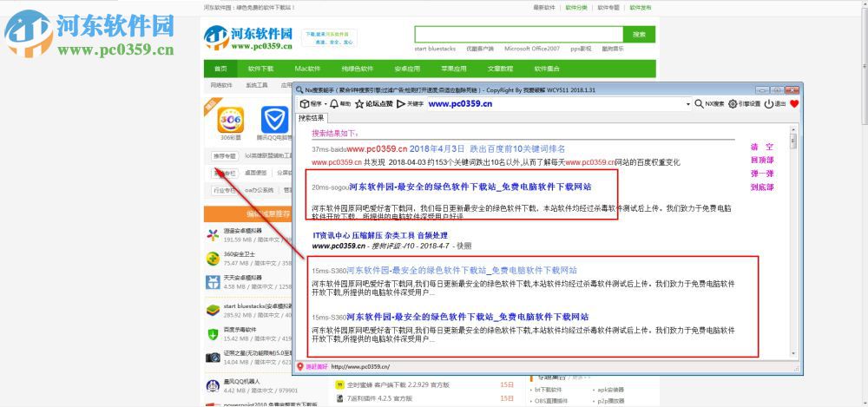Open the 306彩票 app icon
The image size is (868, 407).
click(x=231, y=120)
